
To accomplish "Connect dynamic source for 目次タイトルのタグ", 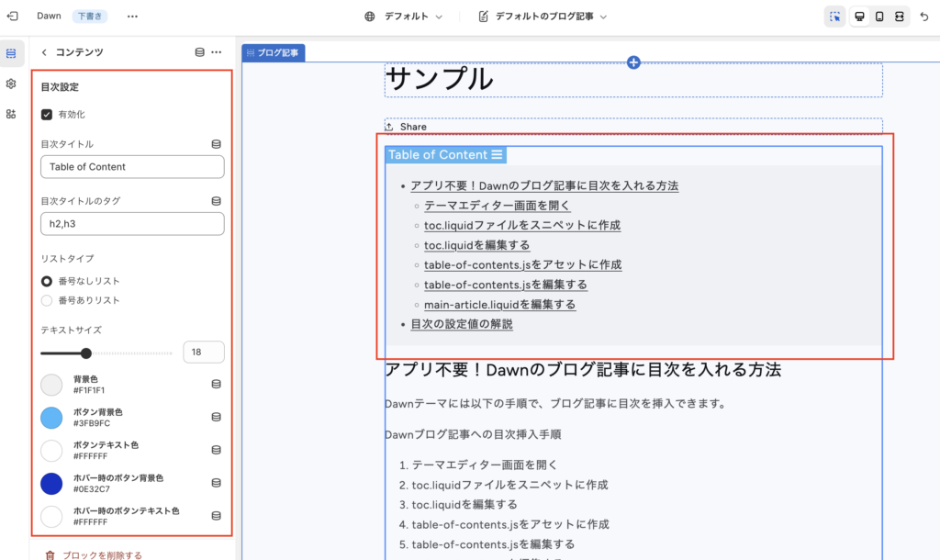I will (217, 201).
